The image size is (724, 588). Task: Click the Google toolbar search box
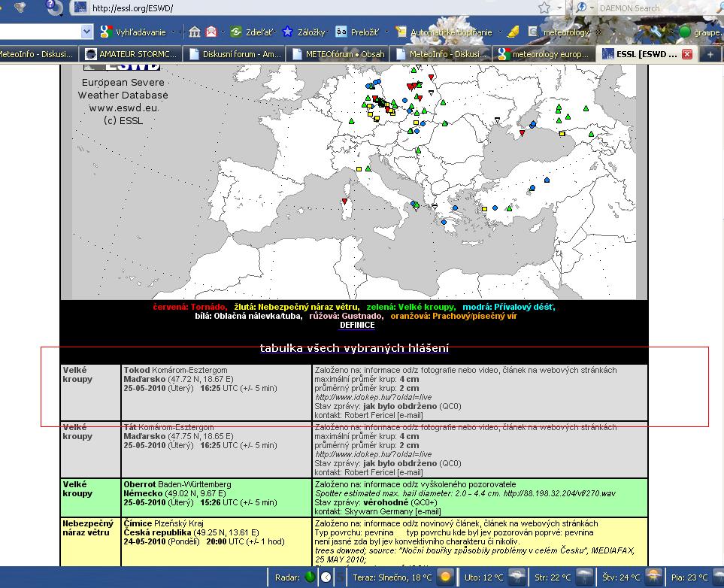40,32
